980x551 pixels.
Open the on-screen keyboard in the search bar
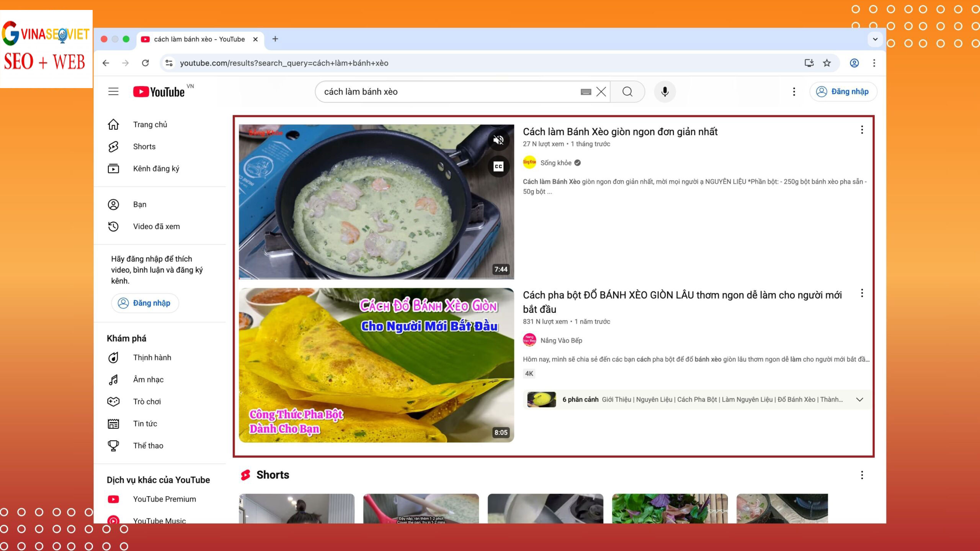point(586,92)
